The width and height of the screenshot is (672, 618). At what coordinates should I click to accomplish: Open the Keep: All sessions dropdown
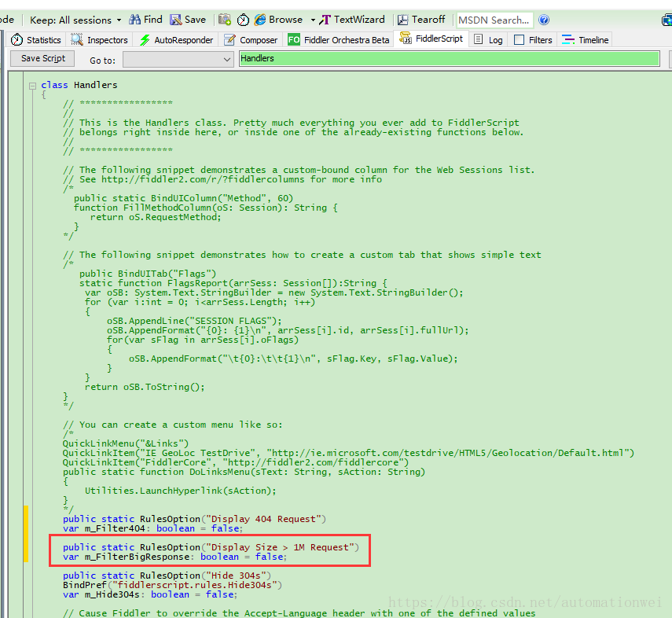point(75,20)
